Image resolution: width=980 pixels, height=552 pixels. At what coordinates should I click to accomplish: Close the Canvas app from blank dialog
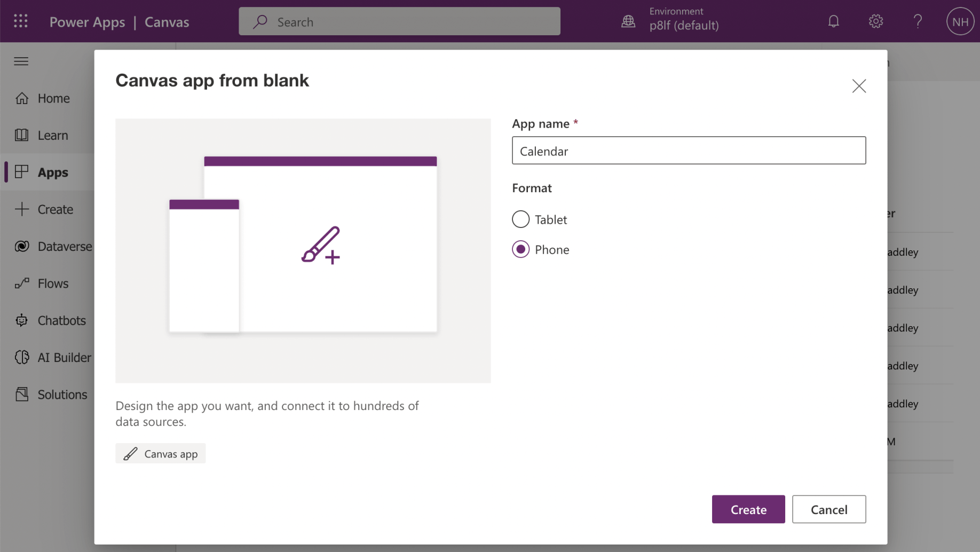[859, 86]
